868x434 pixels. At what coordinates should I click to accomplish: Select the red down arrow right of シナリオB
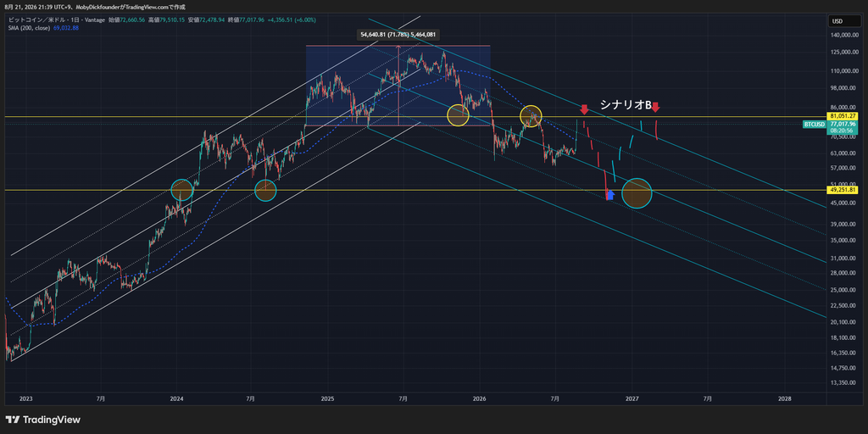(655, 107)
